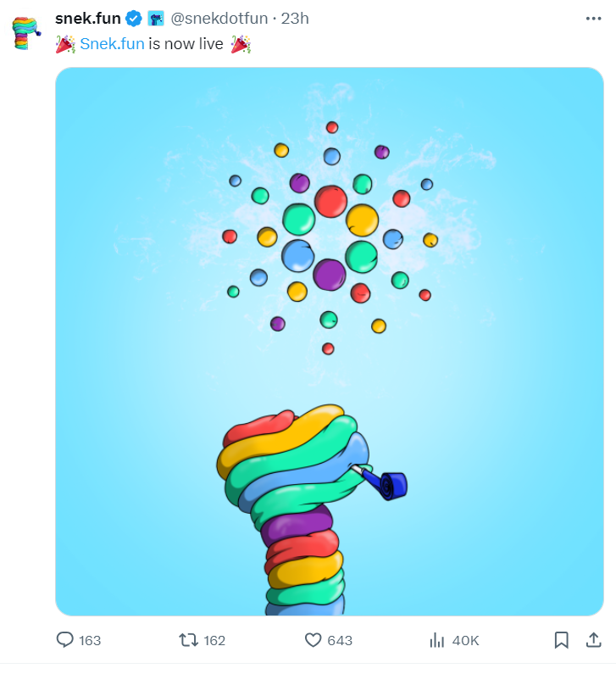Like the post with the heart icon
Screen dimensions: 616x674
click(312, 640)
